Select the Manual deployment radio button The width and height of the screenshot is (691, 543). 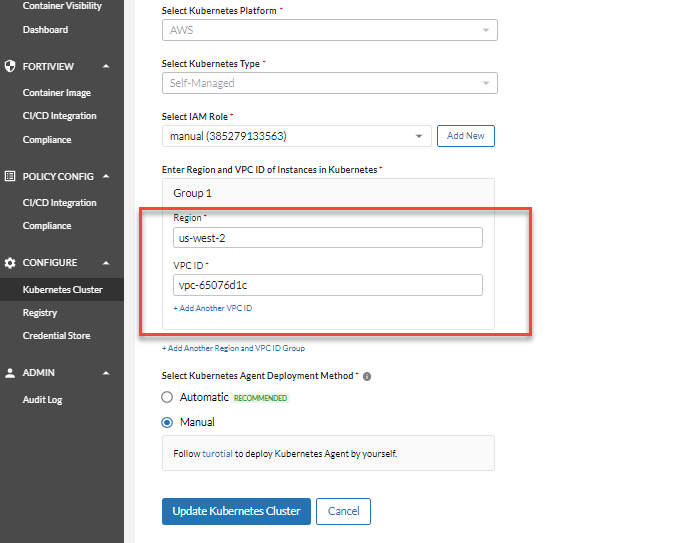(168, 422)
